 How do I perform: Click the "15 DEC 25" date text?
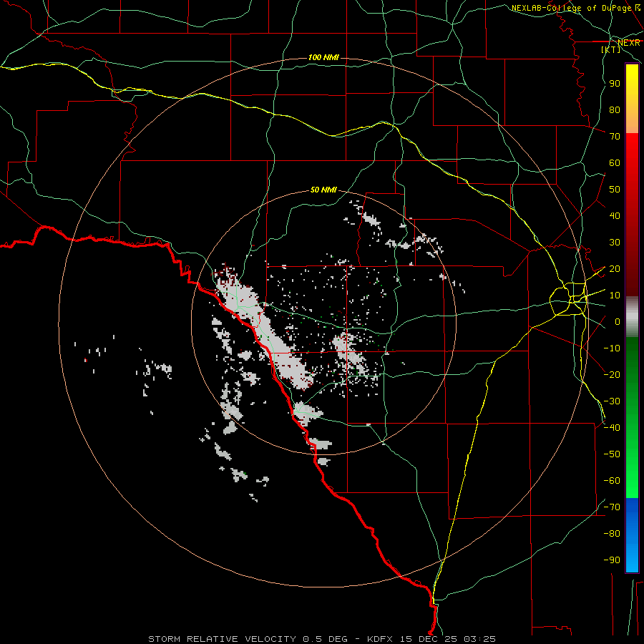point(429,639)
